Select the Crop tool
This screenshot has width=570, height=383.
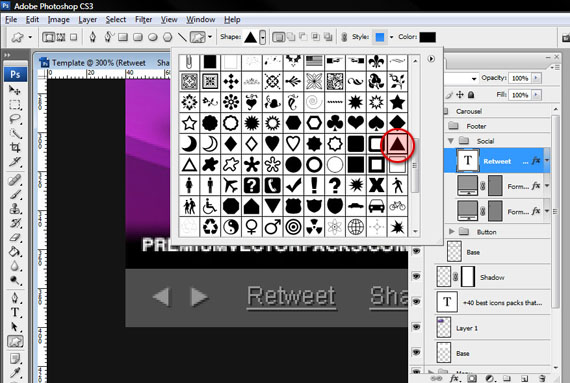pyautogui.click(x=15, y=148)
